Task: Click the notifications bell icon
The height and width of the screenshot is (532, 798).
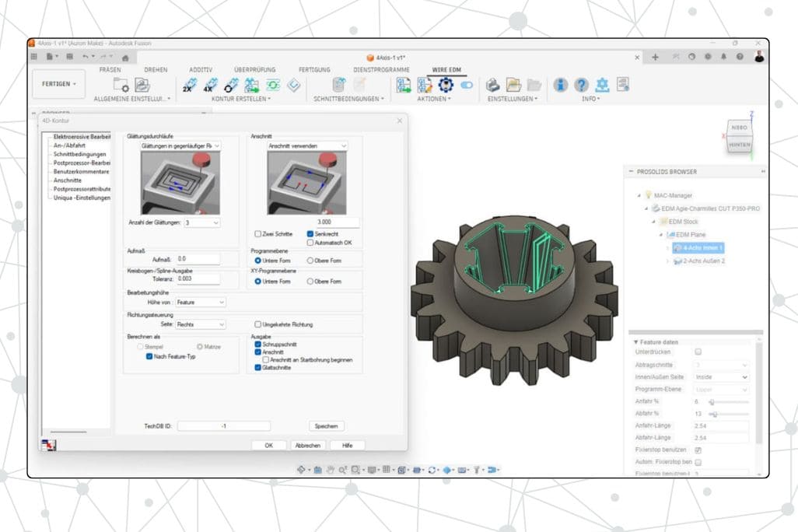Action: point(723,57)
